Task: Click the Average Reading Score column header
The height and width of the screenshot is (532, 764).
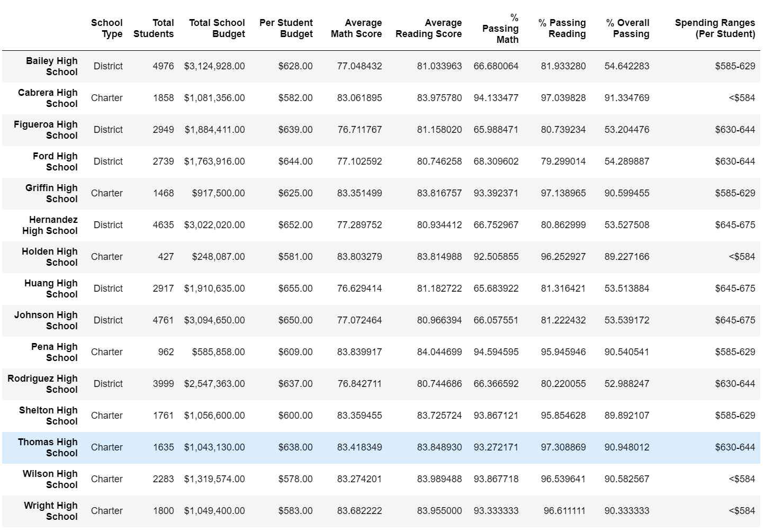Action: tap(428, 29)
